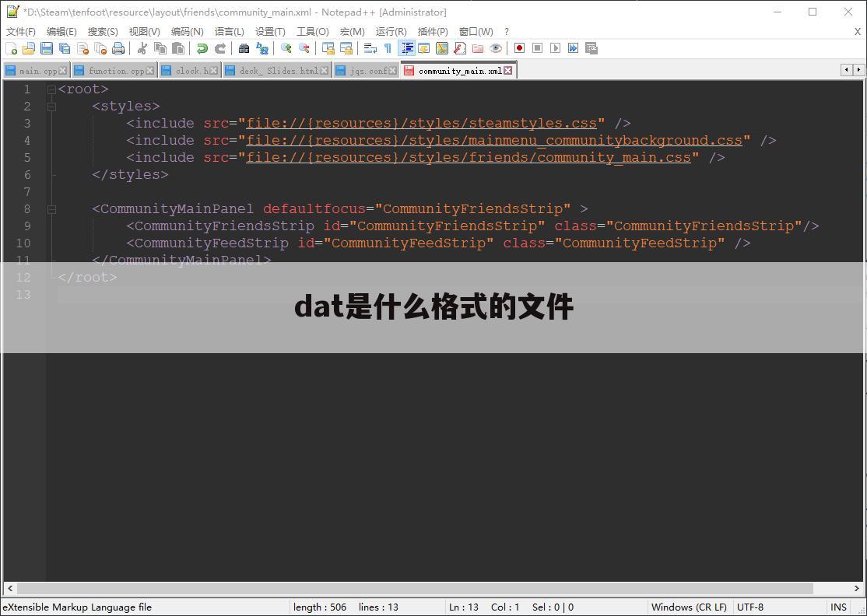Viewport: 867px width, 616px height.
Task: Click the UTF-8 encoding indicator in status bar
Action: pyautogui.click(x=752, y=607)
